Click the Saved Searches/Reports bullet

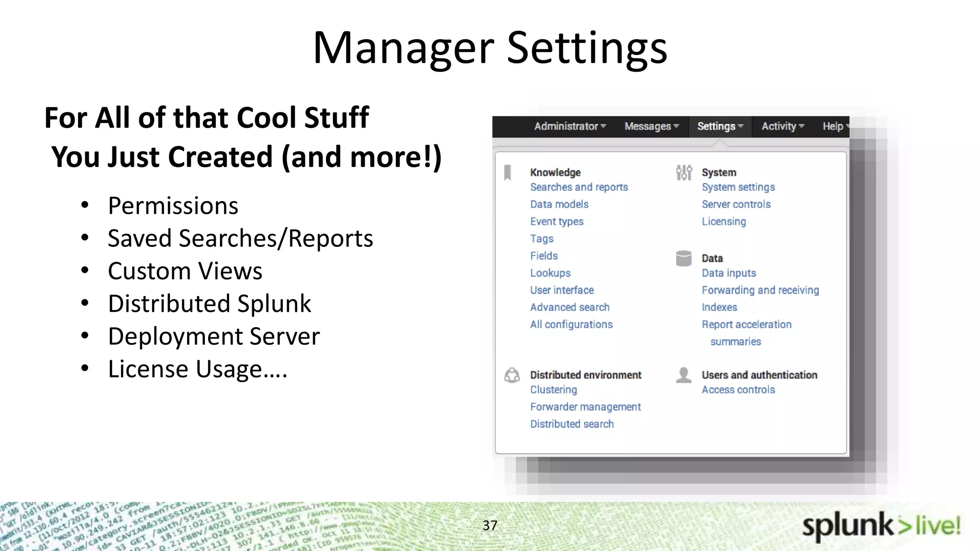tap(240, 239)
